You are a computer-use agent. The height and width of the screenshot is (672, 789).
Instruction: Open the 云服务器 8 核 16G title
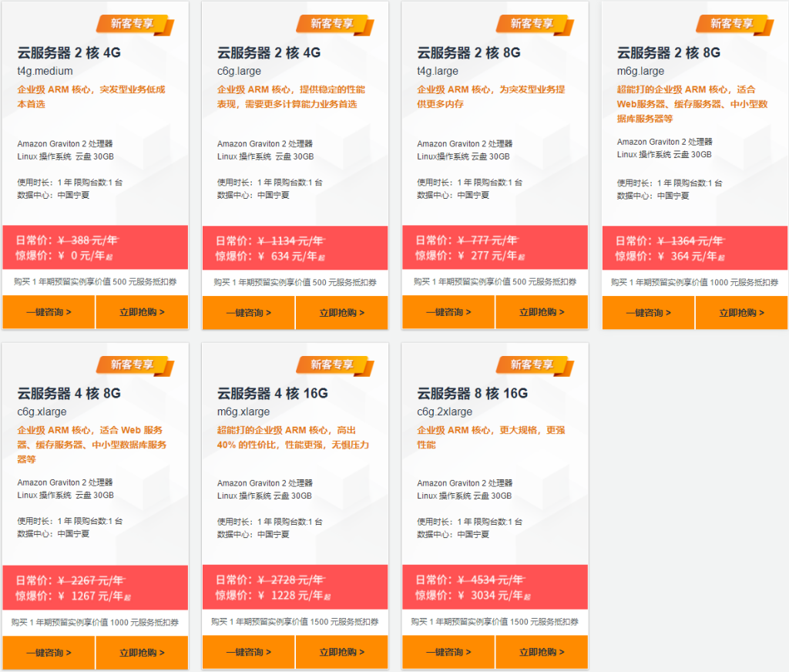pos(472,393)
